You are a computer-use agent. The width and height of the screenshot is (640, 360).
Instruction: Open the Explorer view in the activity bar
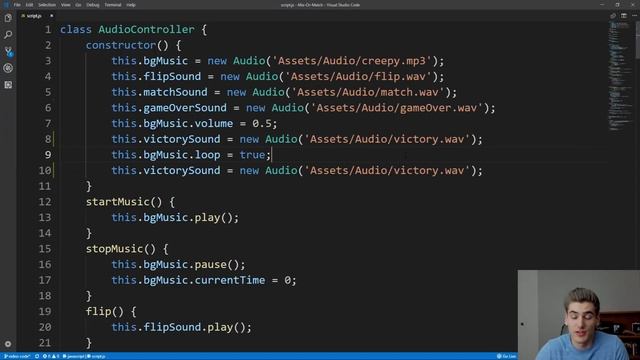point(8,18)
